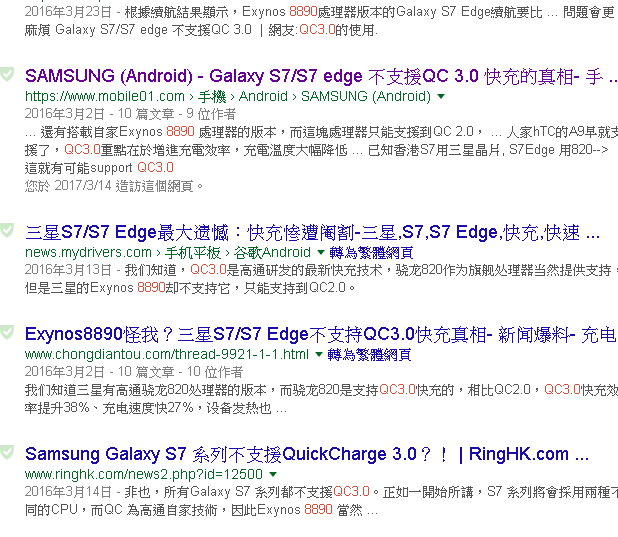
Task: Click the green shield icon beside the 三星S7/S7 Edge最大遺憾 result
Action: click(x=6, y=230)
